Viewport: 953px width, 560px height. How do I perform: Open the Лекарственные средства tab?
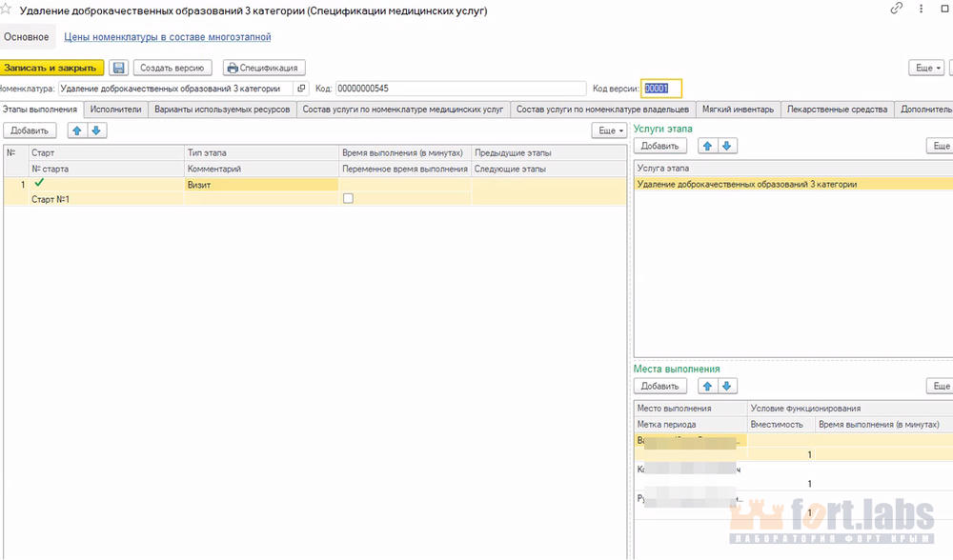coord(837,110)
